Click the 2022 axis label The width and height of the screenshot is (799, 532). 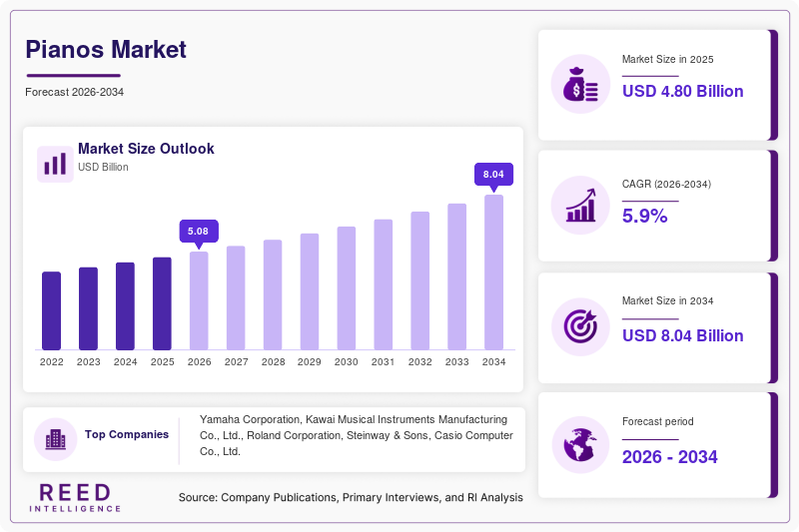[52, 362]
